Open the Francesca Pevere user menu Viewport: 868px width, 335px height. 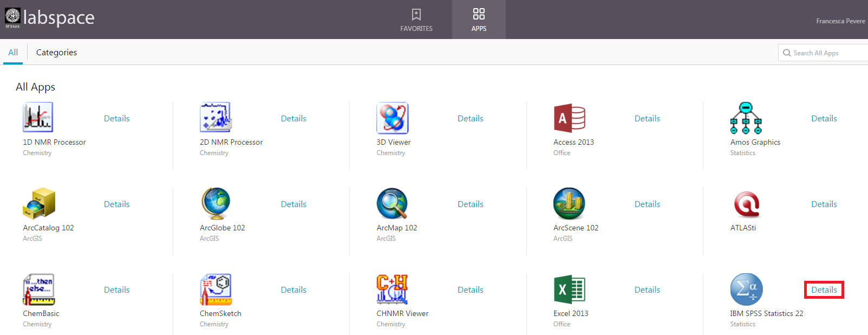click(840, 21)
